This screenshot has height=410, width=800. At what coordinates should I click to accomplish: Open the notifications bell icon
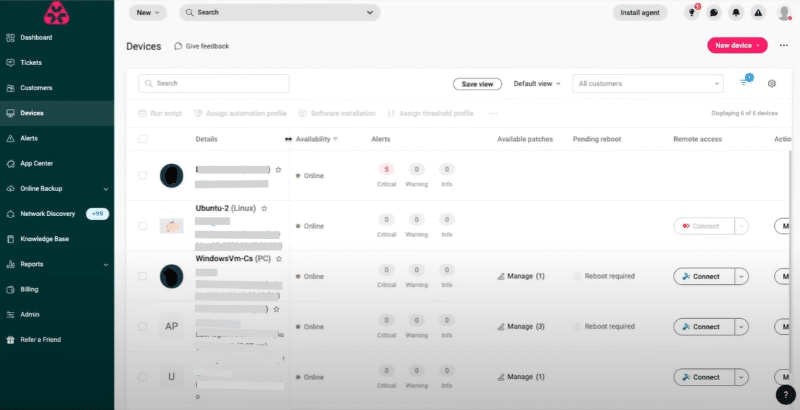pos(736,13)
